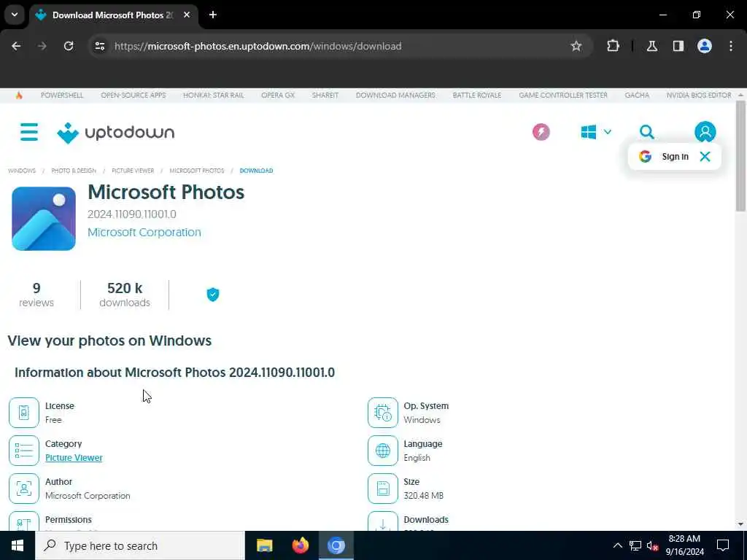Open the Picture Viewer category link
Screen dimensions: 747x560
click(x=74, y=458)
